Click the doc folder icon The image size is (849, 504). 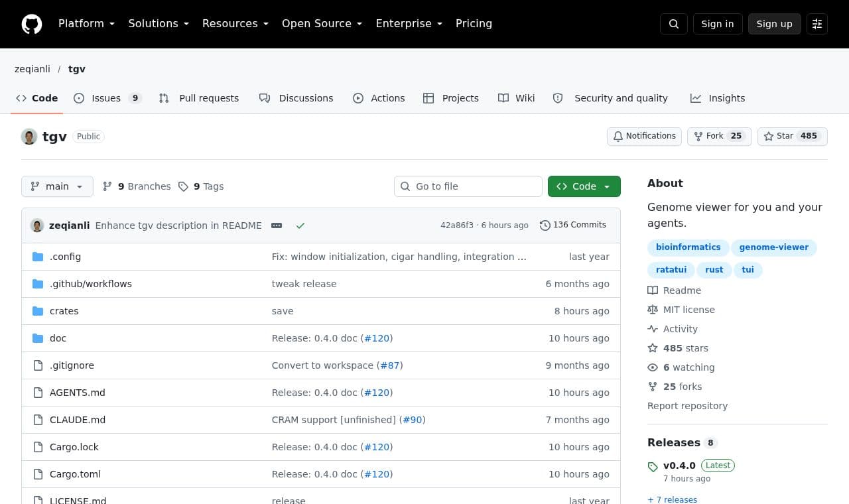(x=38, y=338)
